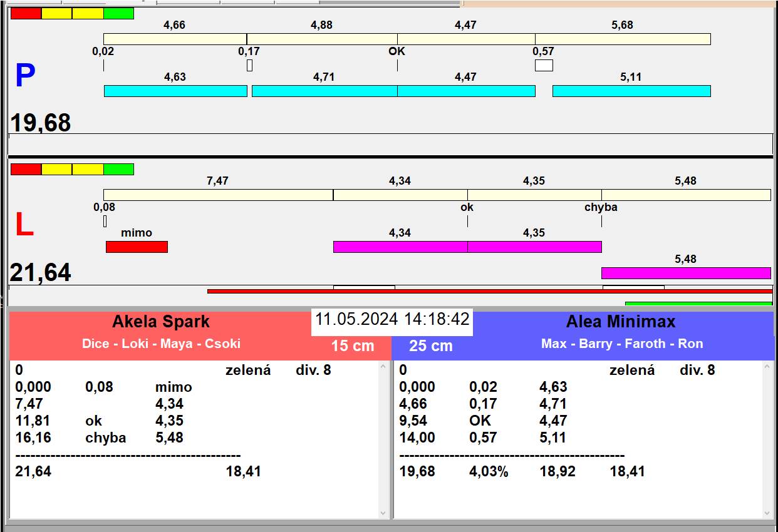778x532 pixels.
Task: Click the Max - Barry - Faroth - Ron lineup
Action: (621, 344)
